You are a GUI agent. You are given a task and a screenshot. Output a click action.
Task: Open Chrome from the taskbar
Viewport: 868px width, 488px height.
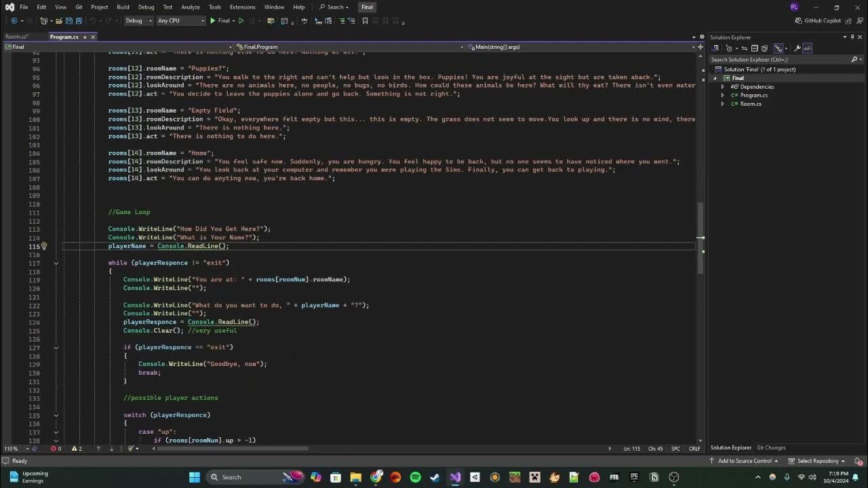coord(376,477)
